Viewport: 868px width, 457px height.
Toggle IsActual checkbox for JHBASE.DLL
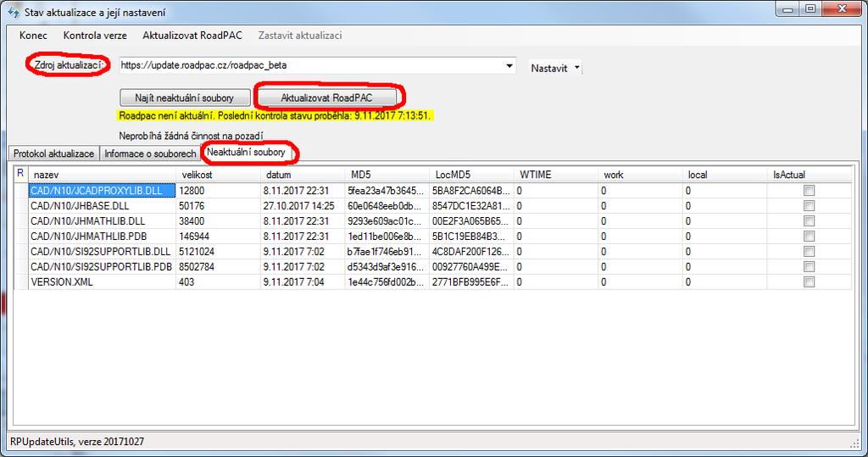[809, 205]
